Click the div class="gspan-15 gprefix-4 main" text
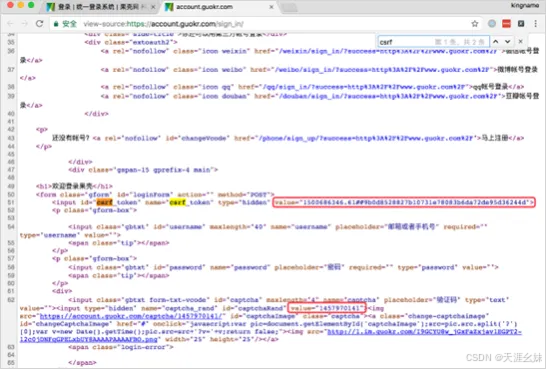The width and height of the screenshot is (546, 369). pos(143,170)
